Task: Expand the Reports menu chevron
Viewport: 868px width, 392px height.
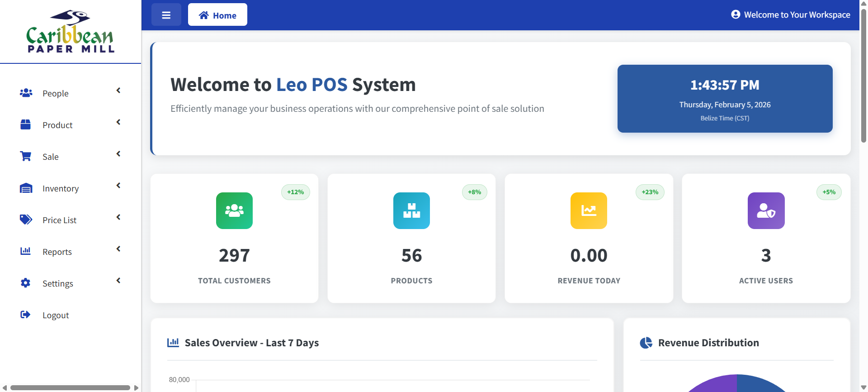Action: (118, 249)
